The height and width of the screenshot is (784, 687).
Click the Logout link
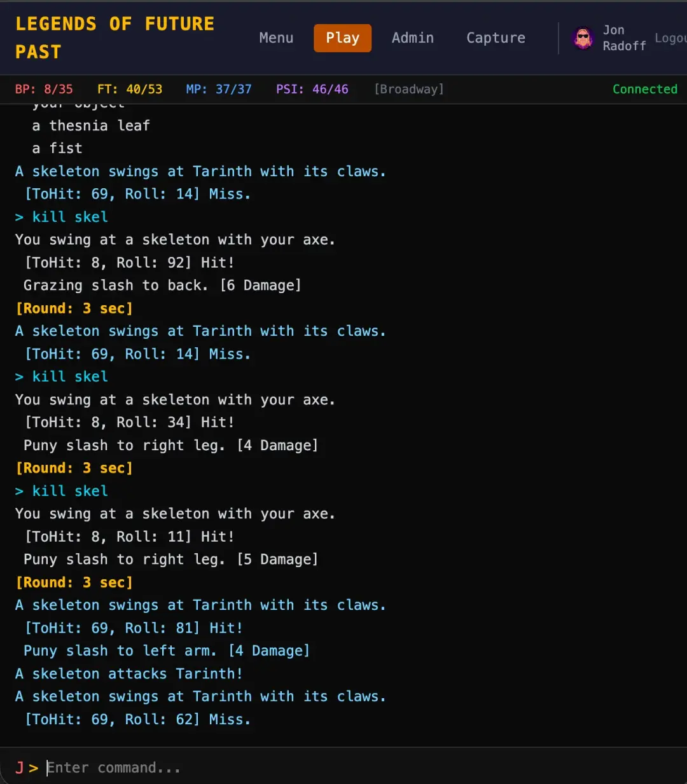(x=670, y=38)
